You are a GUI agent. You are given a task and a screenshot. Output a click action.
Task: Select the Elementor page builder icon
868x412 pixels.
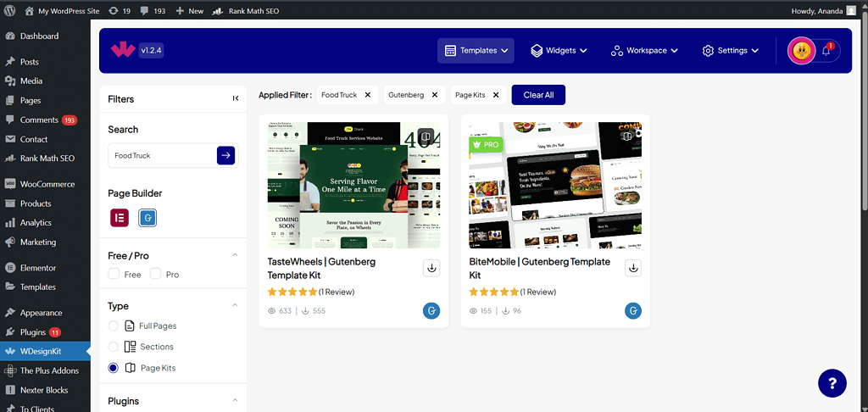[x=120, y=218]
